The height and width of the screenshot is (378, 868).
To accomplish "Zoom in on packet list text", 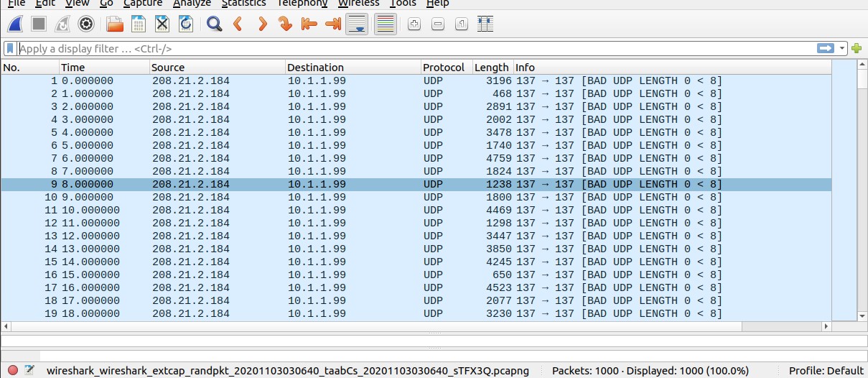I will click(414, 24).
